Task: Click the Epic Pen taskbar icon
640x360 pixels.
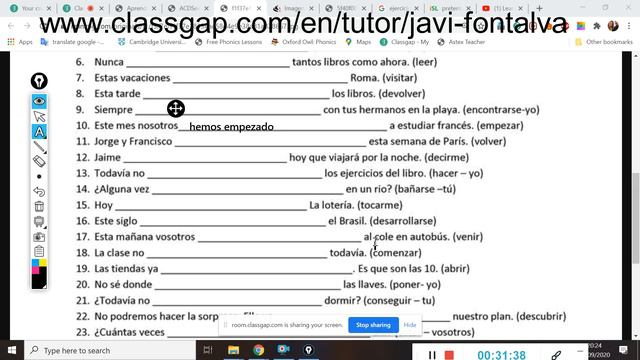Action: pos(309,350)
